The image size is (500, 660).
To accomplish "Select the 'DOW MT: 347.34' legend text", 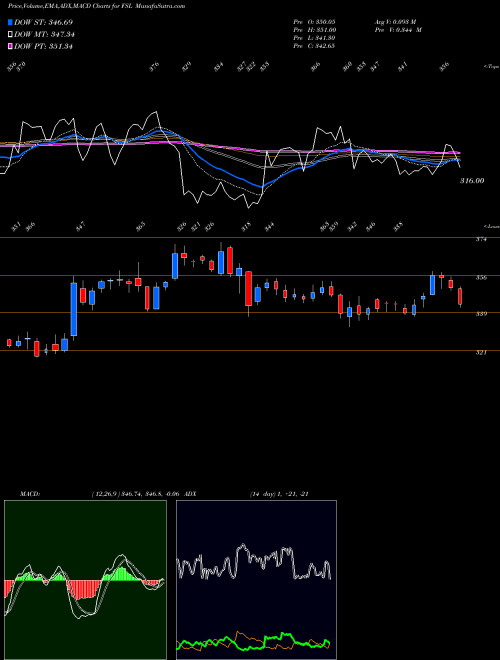I will [x=44, y=35].
